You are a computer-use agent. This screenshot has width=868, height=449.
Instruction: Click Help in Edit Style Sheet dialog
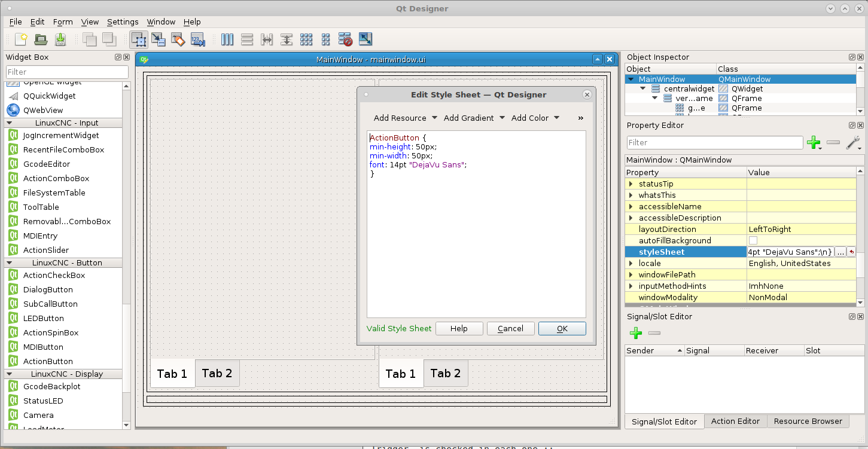[x=459, y=328]
